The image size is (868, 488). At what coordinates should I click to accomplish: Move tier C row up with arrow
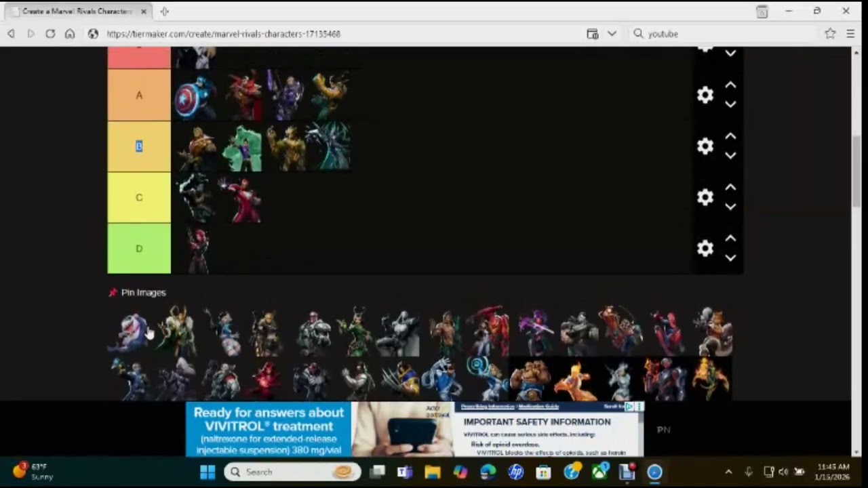coord(730,188)
